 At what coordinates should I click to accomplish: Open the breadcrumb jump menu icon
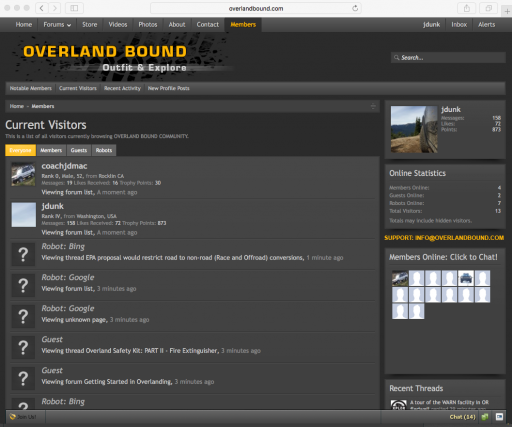click(x=373, y=106)
